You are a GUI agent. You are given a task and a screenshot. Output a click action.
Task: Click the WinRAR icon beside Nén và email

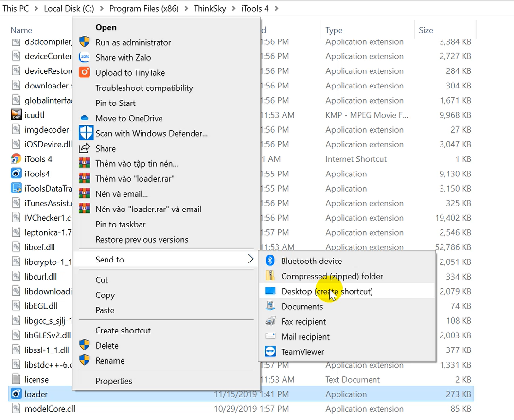click(x=85, y=194)
